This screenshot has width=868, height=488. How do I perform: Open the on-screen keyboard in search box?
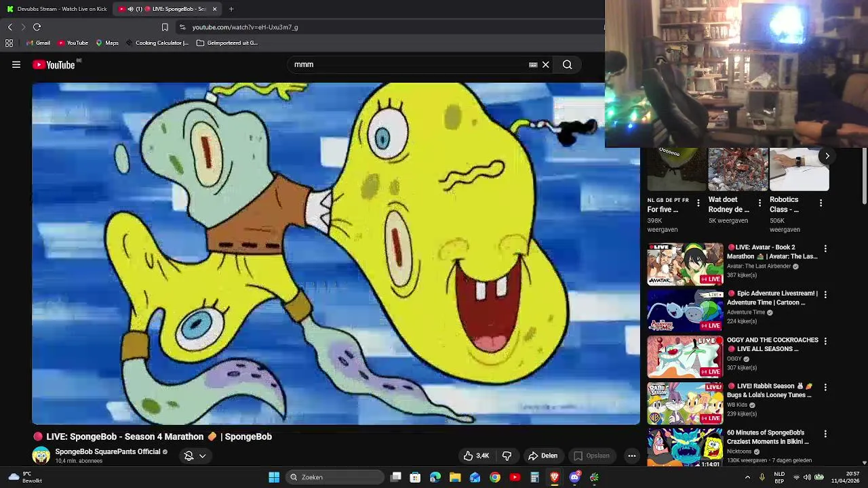click(533, 65)
